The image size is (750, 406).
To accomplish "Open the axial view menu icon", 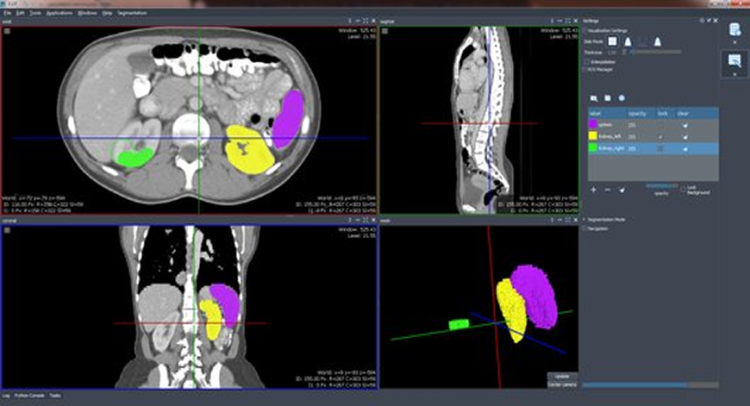I will click(8, 31).
